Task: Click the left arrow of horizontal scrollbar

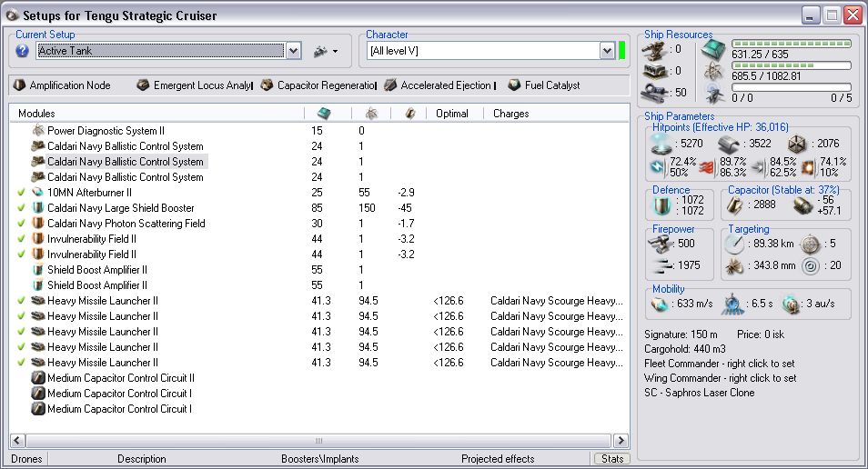Action: click(17, 441)
